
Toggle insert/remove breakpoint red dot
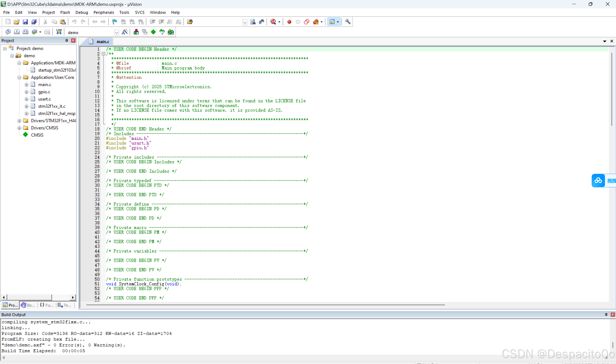(x=289, y=22)
